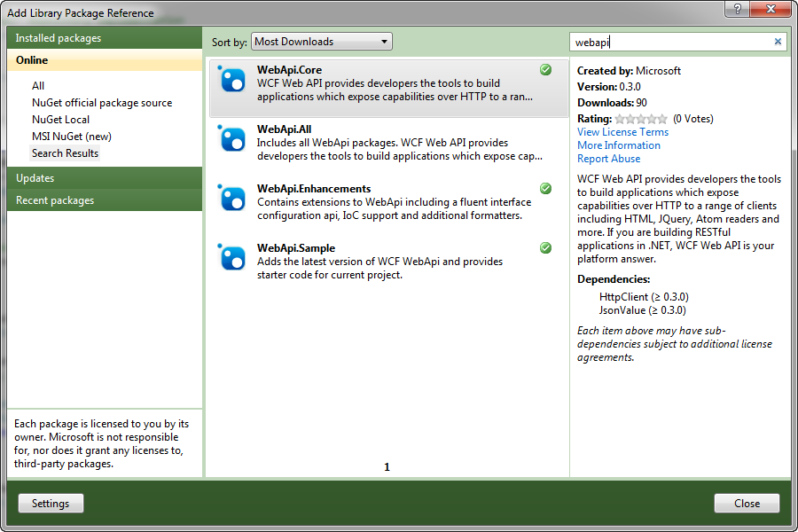Open the More Information link
798x532 pixels.
(x=619, y=145)
